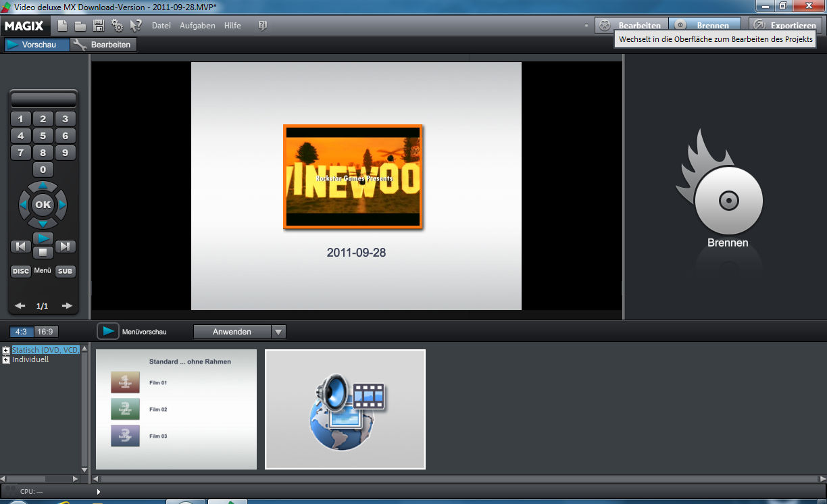
Task: Click the new project document icon
Action: click(x=62, y=26)
